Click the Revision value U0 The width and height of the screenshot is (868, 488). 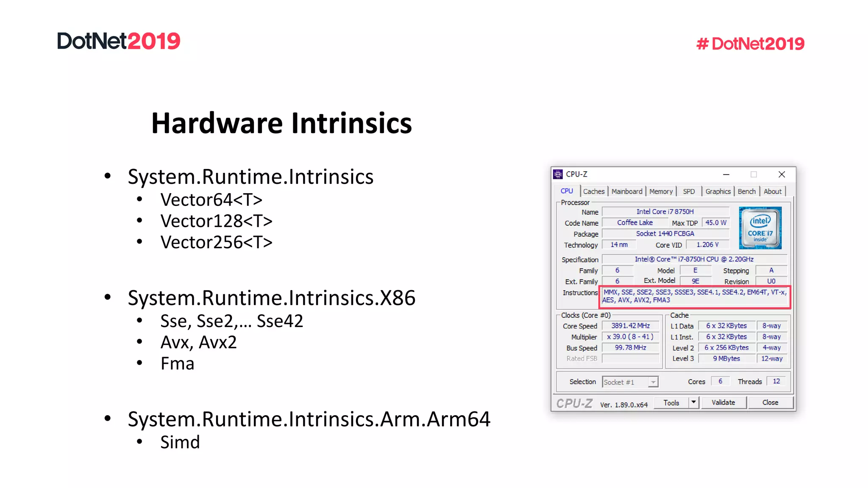point(771,281)
